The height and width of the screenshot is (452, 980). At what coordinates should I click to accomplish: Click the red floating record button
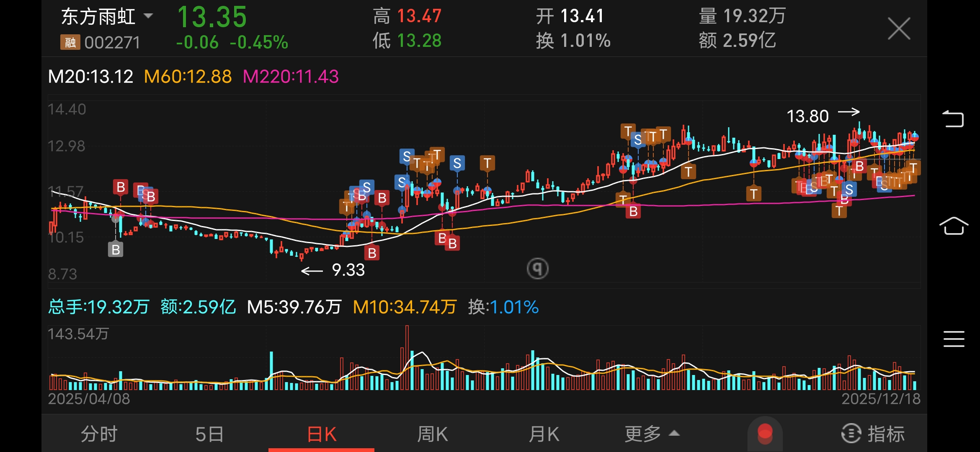pos(765,433)
